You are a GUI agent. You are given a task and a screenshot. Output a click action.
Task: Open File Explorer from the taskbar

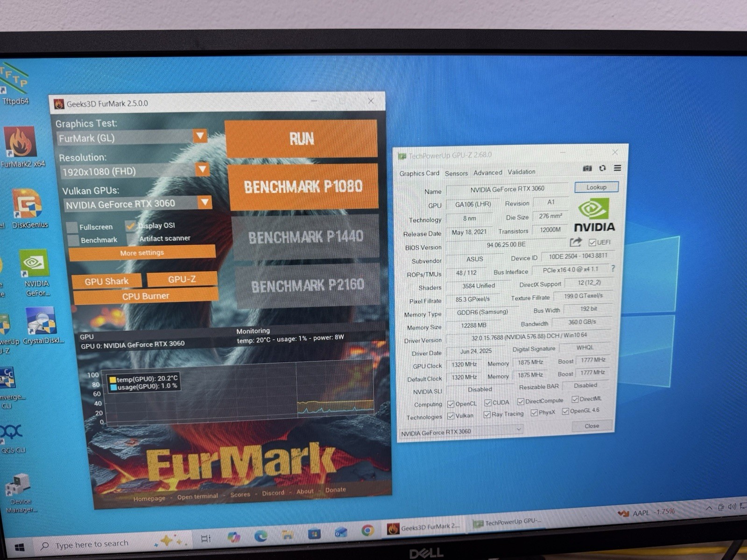tap(287, 534)
